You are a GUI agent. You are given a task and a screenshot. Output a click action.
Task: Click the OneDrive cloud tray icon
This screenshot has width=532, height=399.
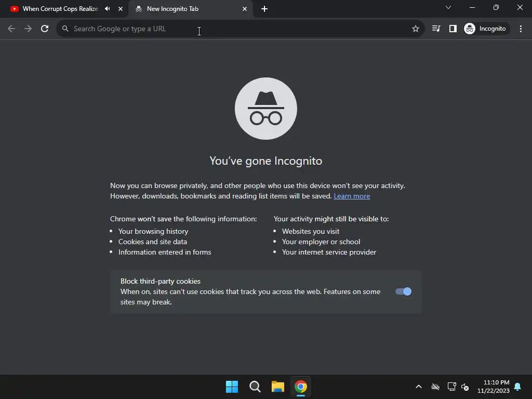pos(435,387)
